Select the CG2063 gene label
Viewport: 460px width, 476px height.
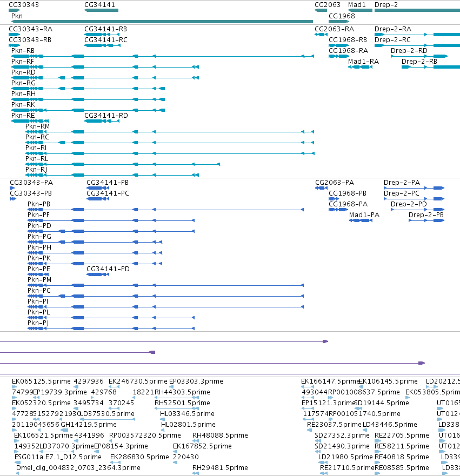coord(328,4)
